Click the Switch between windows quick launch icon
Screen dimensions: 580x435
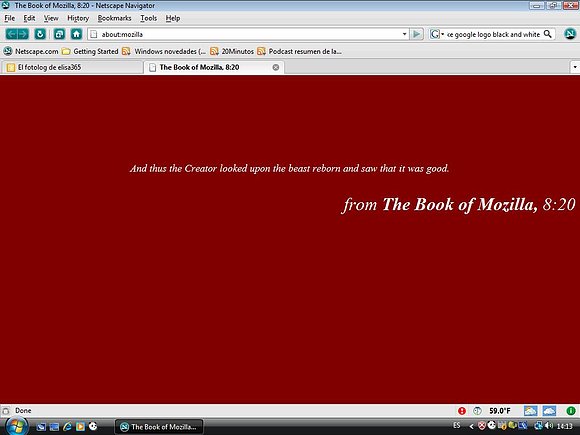pos(54,426)
